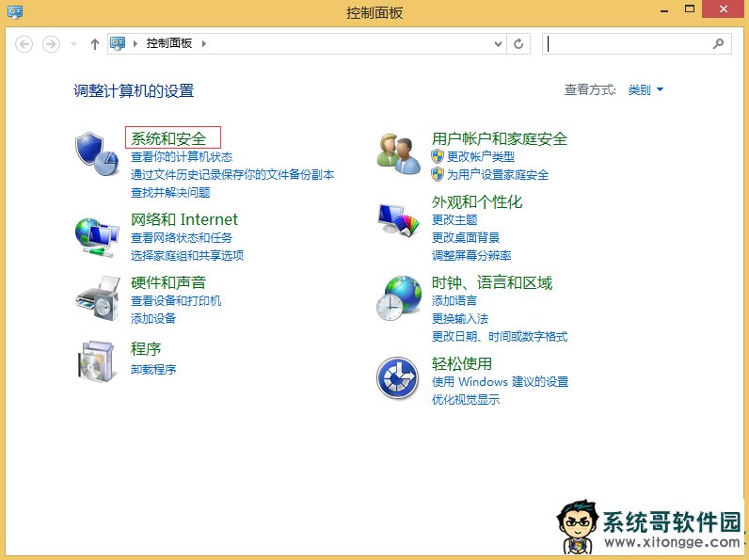Open the 网络和 Internet globe icon
This screenshot has height=560, width=749.
[x=97, y=237]
